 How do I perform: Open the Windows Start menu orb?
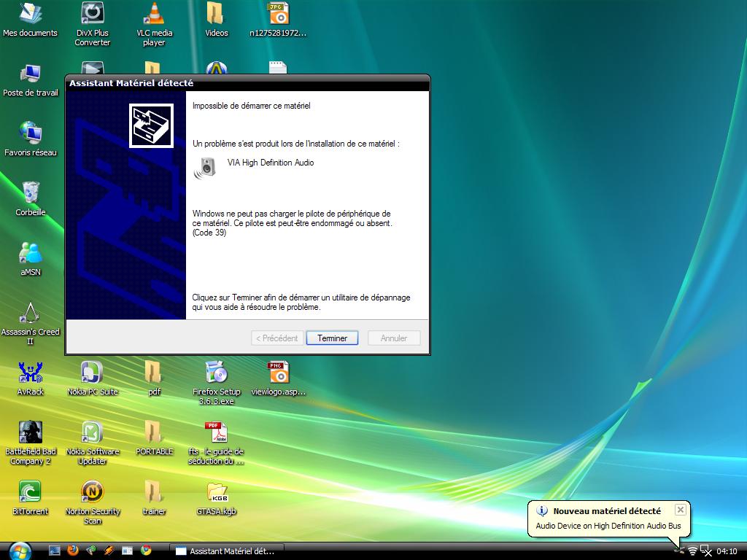20,551
